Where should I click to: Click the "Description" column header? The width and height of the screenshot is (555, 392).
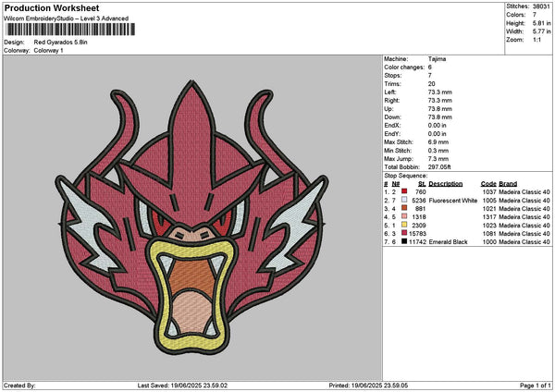(446, 184)
